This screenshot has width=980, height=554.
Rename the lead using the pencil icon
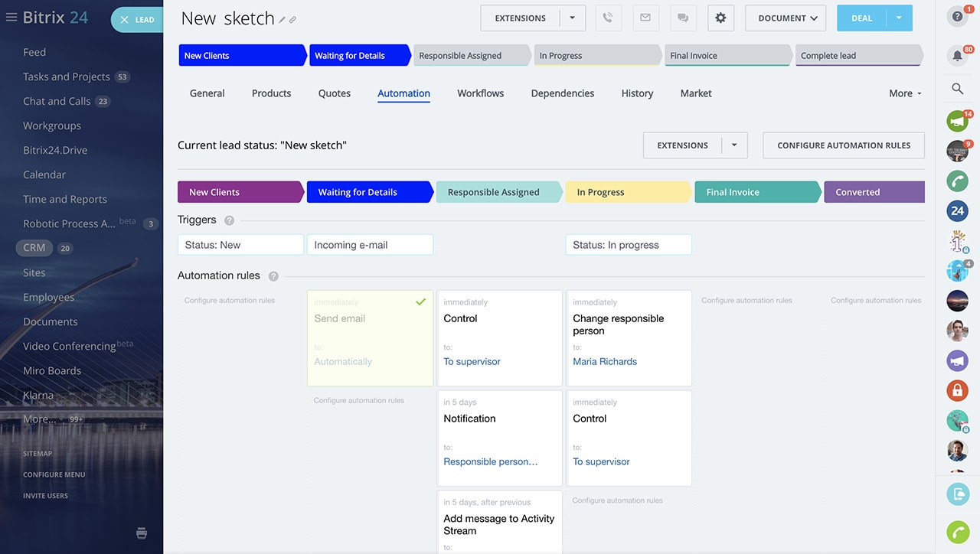282,18
